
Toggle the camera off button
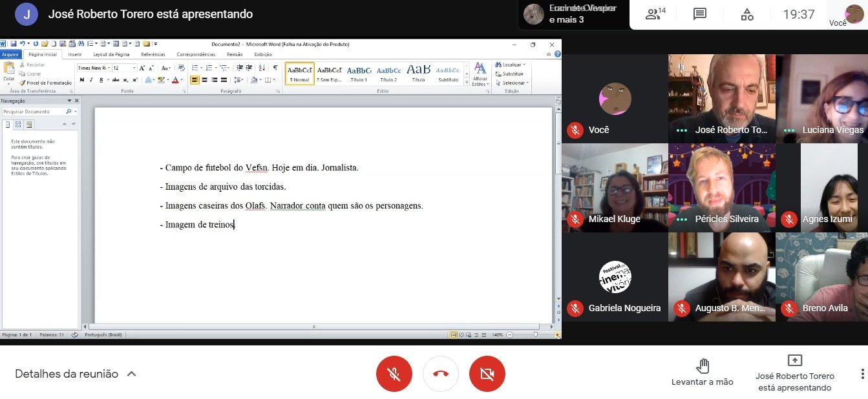pos(487,374)
